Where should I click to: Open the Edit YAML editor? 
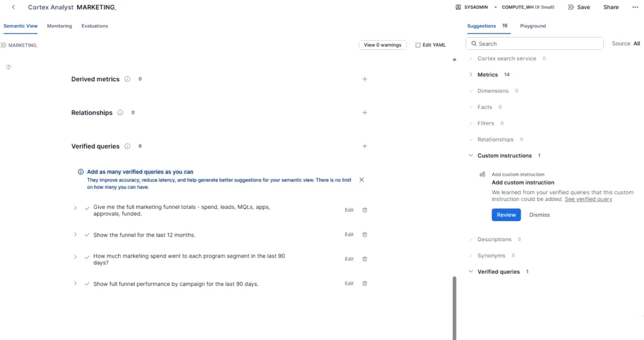[430, 45]
